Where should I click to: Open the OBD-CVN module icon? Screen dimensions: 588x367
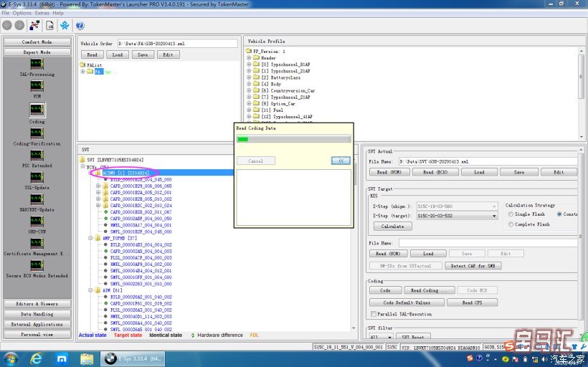(x=37, y=221)
